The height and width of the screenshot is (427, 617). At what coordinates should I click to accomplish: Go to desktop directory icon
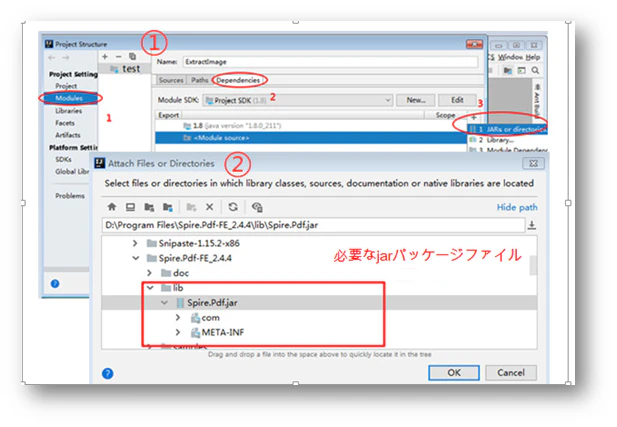[130, 207]
